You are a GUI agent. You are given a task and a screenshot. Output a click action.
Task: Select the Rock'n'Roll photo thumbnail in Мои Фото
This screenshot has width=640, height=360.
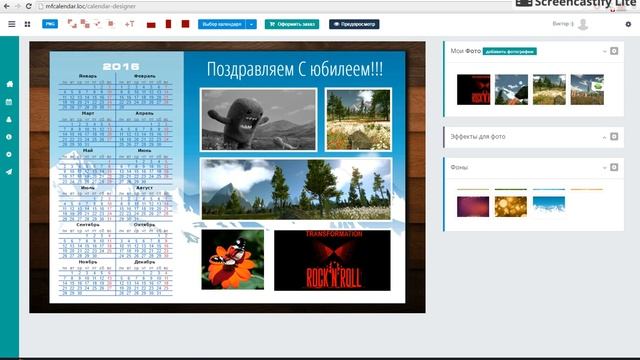(473, 89)
